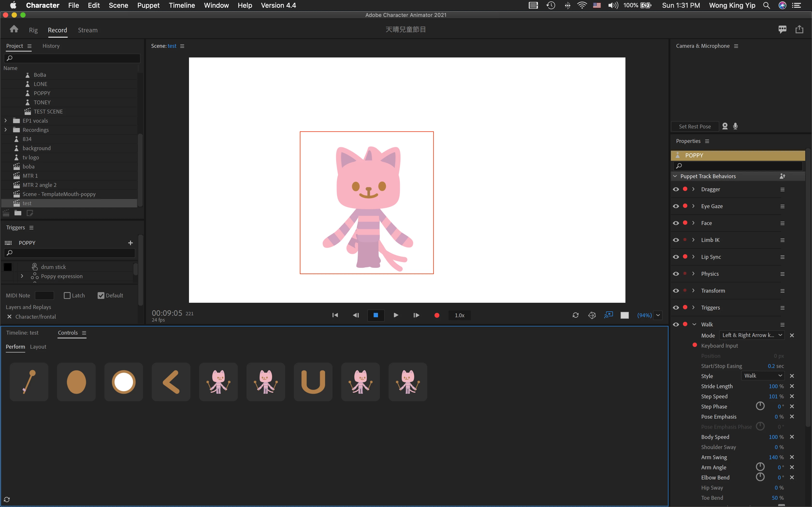
Task: Click the Home icon in workspace bar
Action: 14,29
